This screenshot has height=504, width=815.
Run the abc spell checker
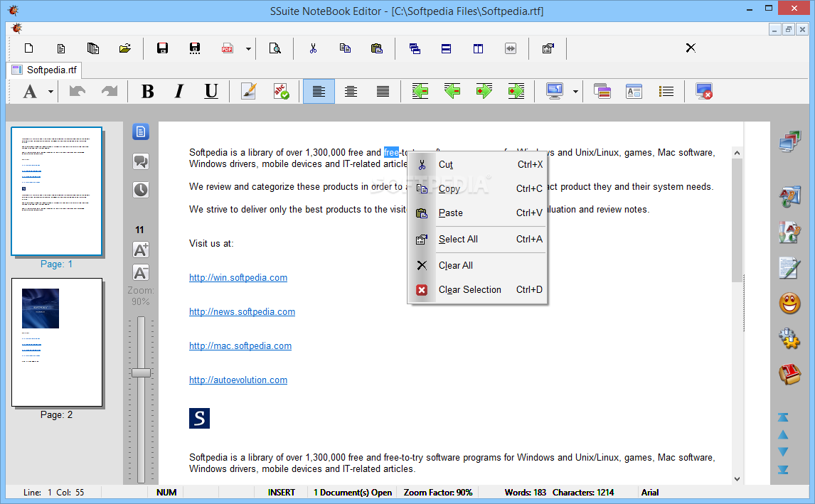click(281, 92)
